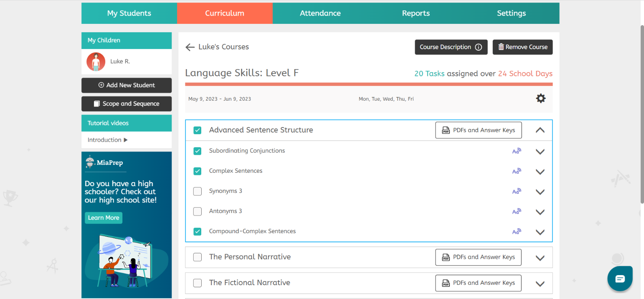Click the back arrow to Luke's Courses
Viewport: 644px width, 299px height.
point(190,47)
